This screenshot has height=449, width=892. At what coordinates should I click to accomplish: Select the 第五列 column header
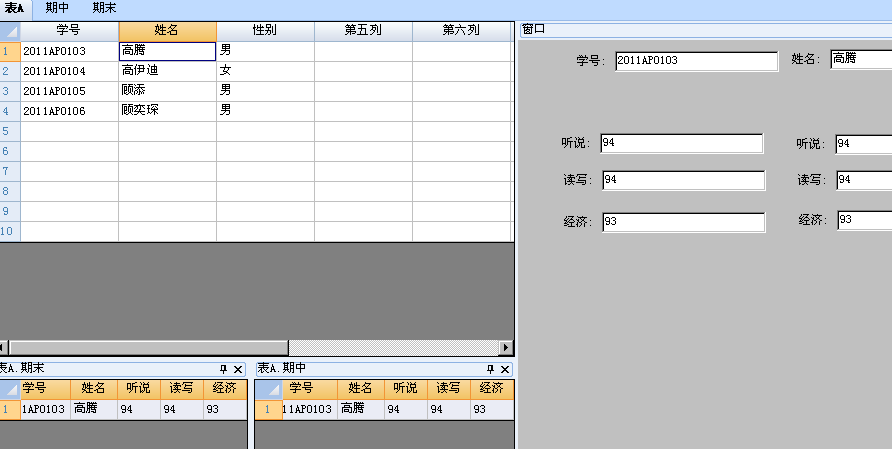[x=363, y=31]
